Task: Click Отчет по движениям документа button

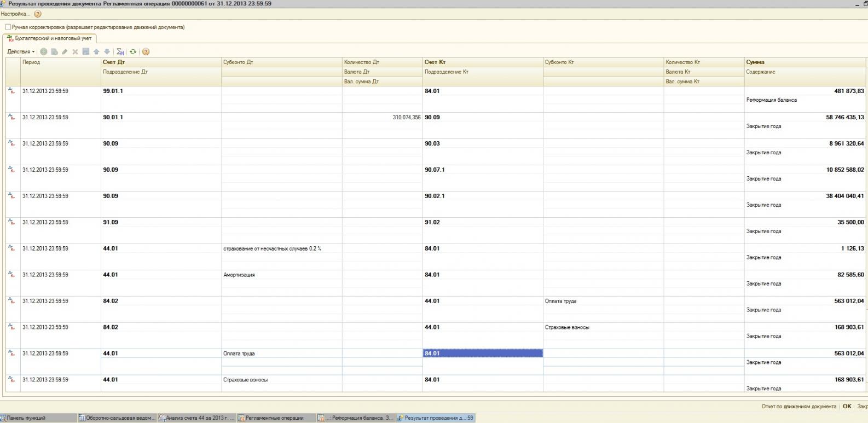Action: pos(798,407)
